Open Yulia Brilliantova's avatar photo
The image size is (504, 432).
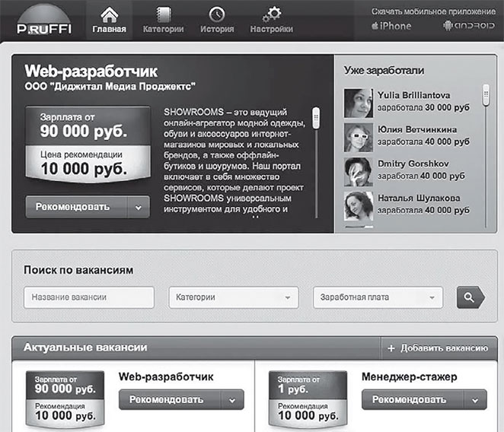click(359, 103)
